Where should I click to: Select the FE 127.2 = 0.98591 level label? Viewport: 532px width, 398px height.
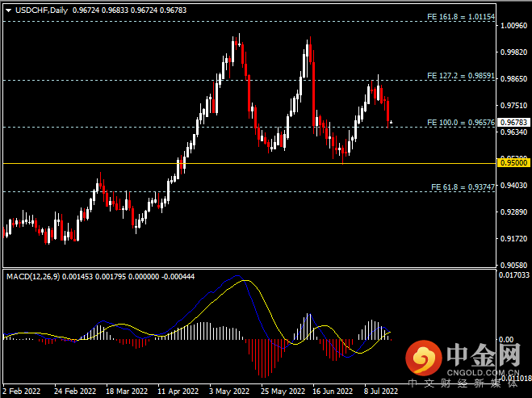[x=461, y=76]
